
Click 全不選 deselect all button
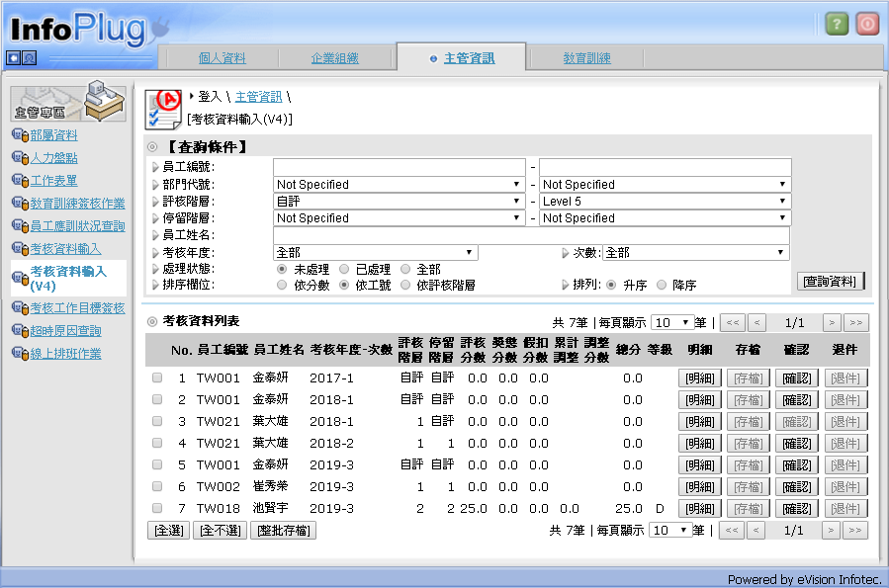pyautogui.click(x=220, y=531)
